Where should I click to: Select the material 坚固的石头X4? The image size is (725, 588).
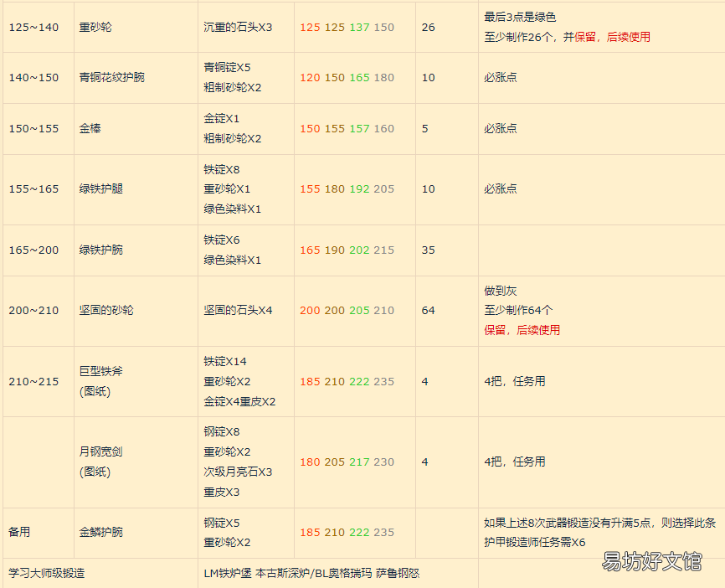238,310
